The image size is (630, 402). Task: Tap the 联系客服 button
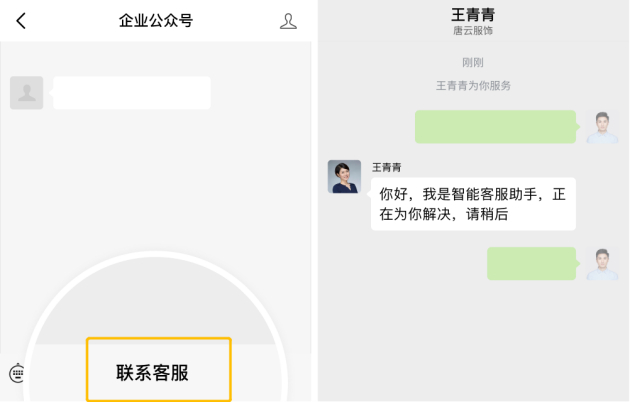[x=159, y=369]
